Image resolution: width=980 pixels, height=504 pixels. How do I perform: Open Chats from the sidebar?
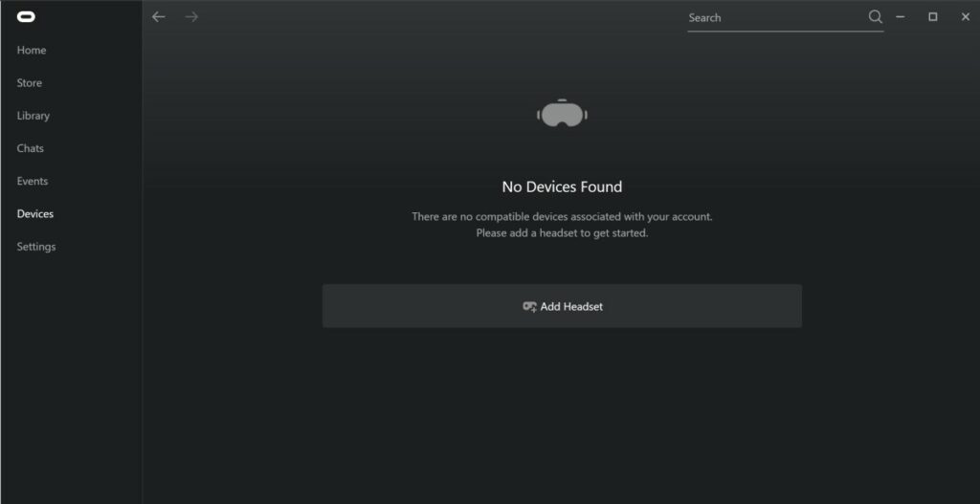(x=30, y=148)
